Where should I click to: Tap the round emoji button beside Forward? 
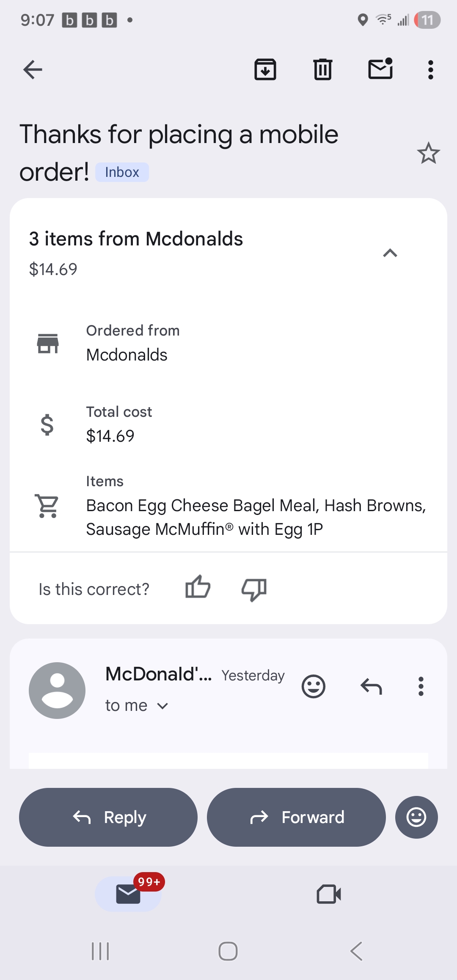tap(416, 817)
